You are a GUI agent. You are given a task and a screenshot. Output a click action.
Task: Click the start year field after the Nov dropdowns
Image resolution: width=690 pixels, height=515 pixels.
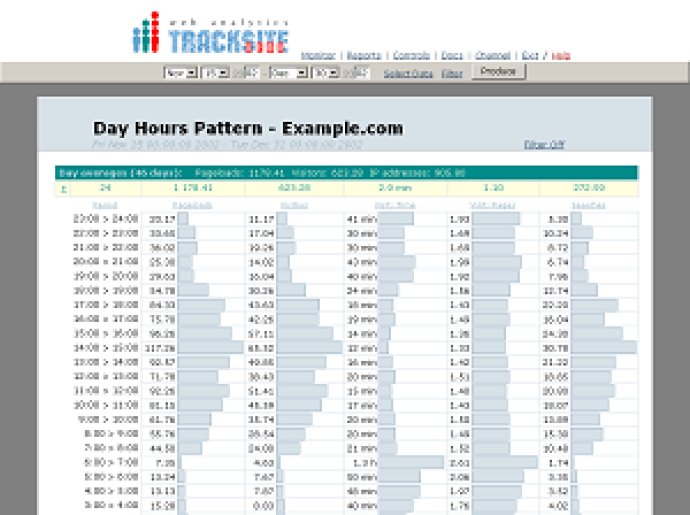pyautogui.click(x=251, y=73)
